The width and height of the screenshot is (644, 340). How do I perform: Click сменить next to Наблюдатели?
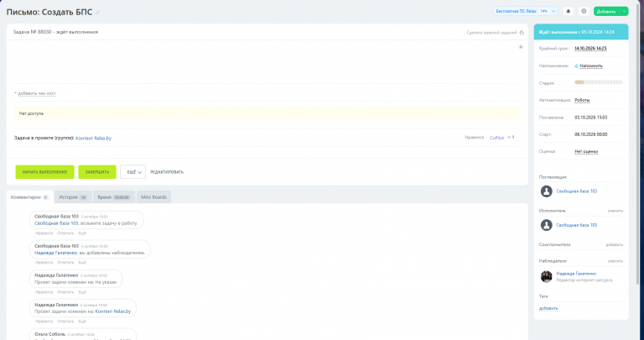(x=615, y=261)
